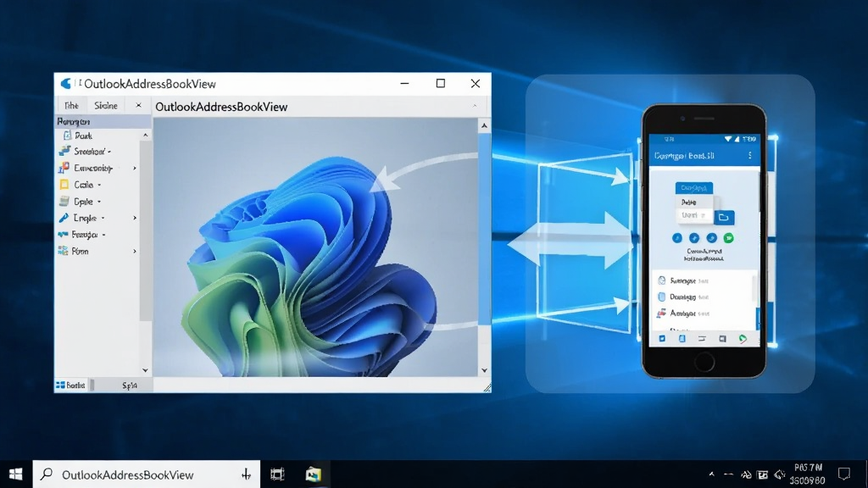
Task: Click the main pane scroll-down arrow
Action: point(484,371)
